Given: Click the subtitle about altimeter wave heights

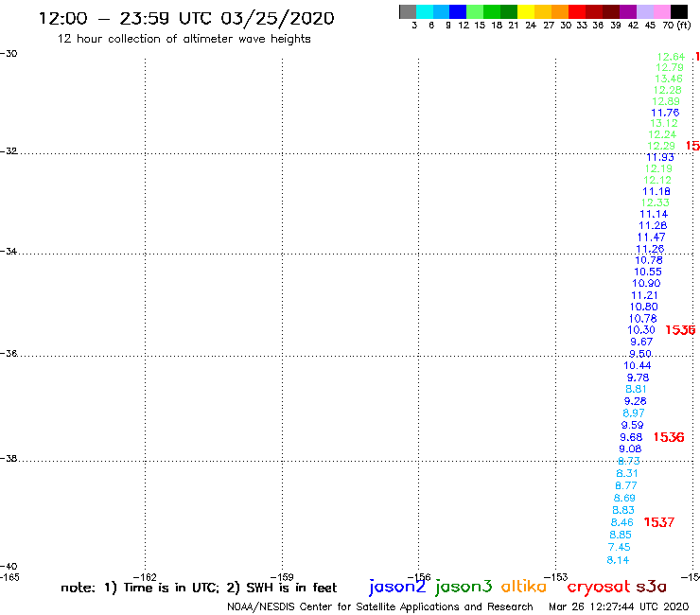Looking at the screenshot, I should pyautogui.click(x=184, y=39).
